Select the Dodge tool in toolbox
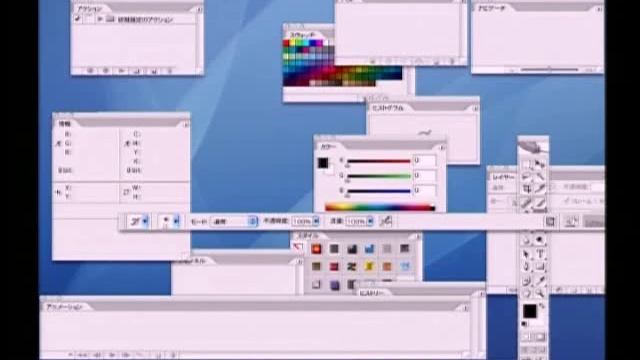 pos(540,240)
